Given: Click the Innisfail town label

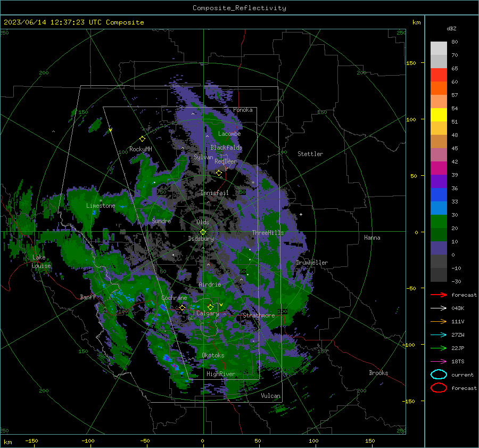Looking at the screenshot, I should tap(215, 193).
